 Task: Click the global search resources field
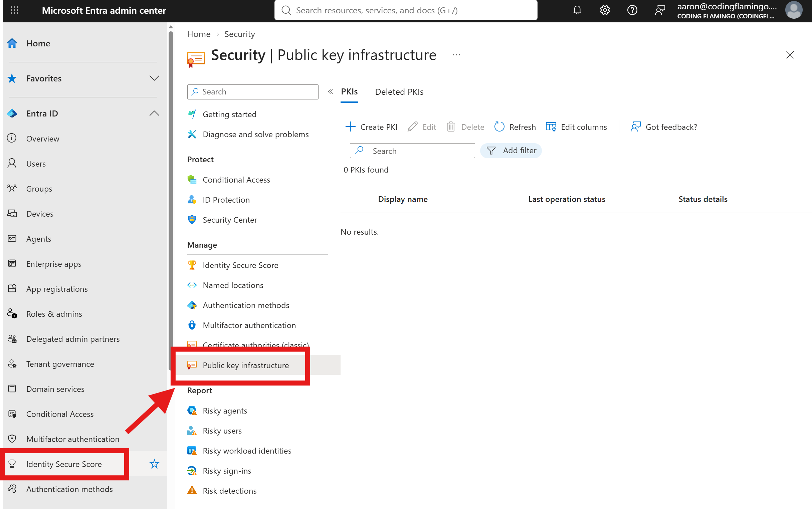406,10
